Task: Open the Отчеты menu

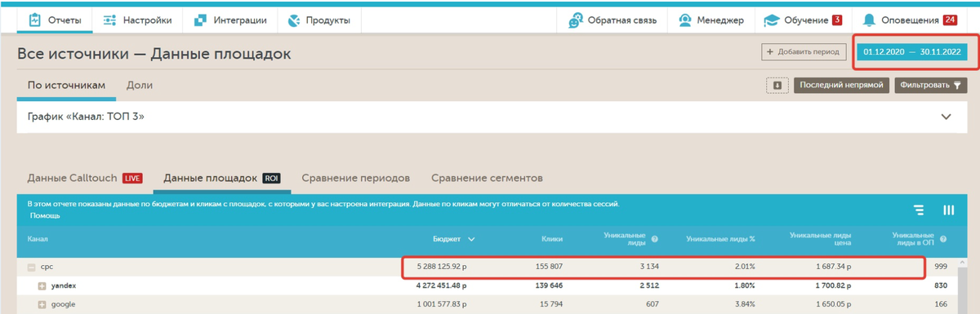Action: [x=56, y=20]
